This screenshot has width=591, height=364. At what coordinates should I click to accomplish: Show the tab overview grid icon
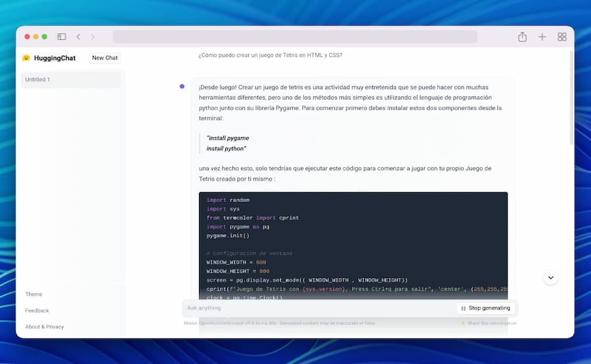[x=562, y=37]
